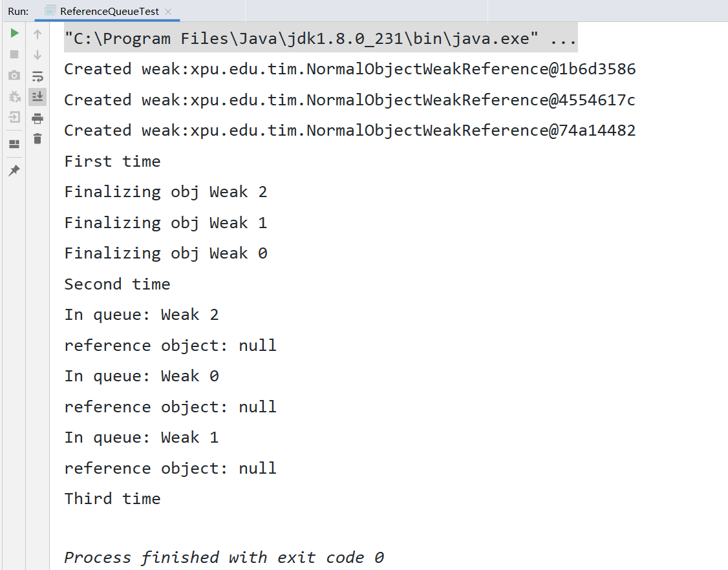Rerun the program with the green play icon
Screen dimensions: 728x570
click(14, 33)
